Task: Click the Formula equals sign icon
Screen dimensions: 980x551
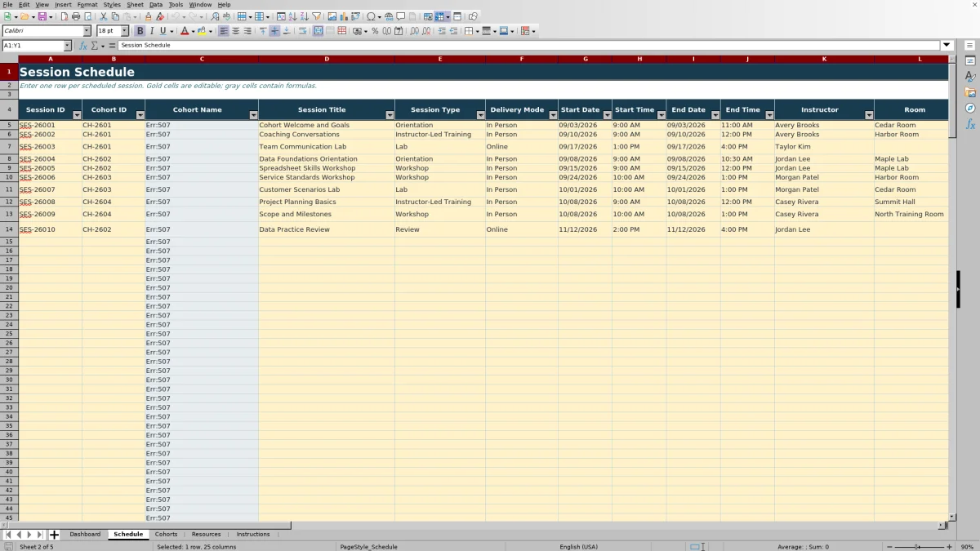Action: (x=113, y=46)
